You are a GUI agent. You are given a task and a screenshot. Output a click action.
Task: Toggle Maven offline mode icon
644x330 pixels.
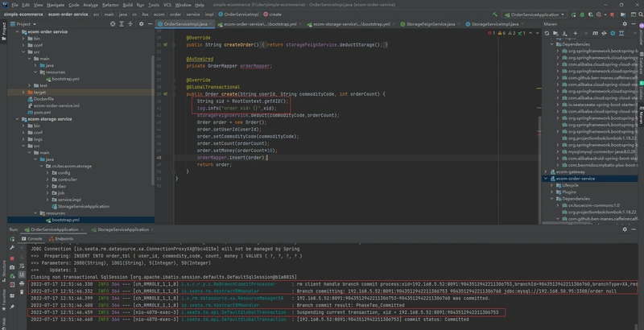(x=604, y=34)
